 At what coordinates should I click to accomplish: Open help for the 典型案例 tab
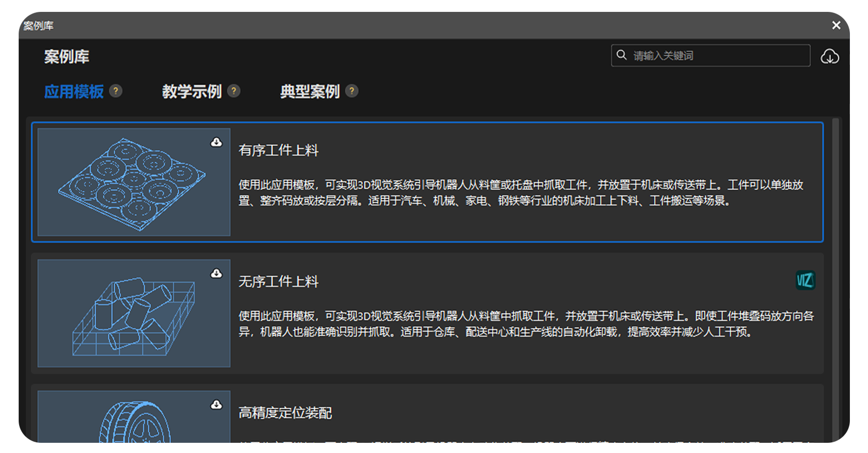[351, 90]
